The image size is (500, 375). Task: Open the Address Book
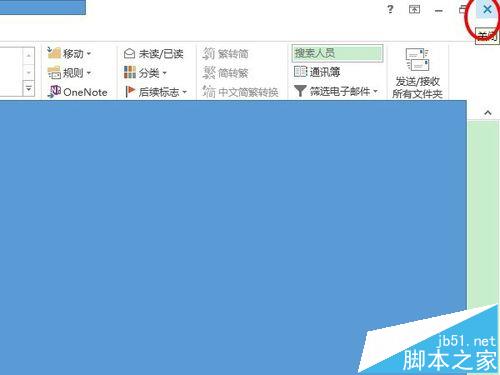click(x=317, y=72)
